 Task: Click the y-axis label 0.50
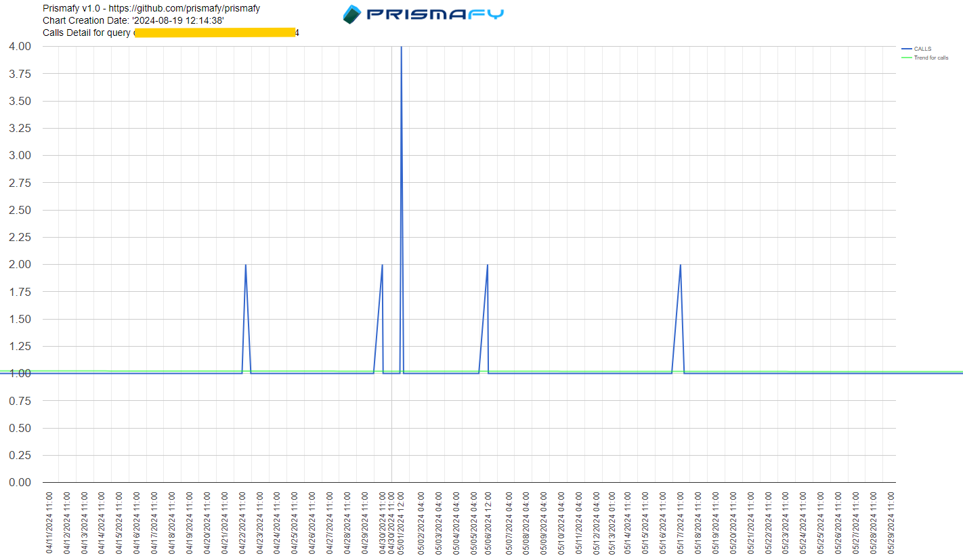pos(20,428)
